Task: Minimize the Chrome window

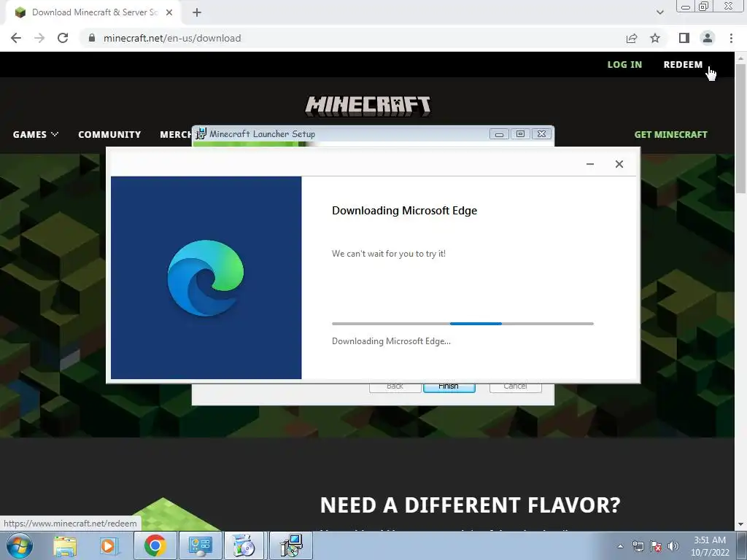Action: pyautogui.click(x=686, y=6)
